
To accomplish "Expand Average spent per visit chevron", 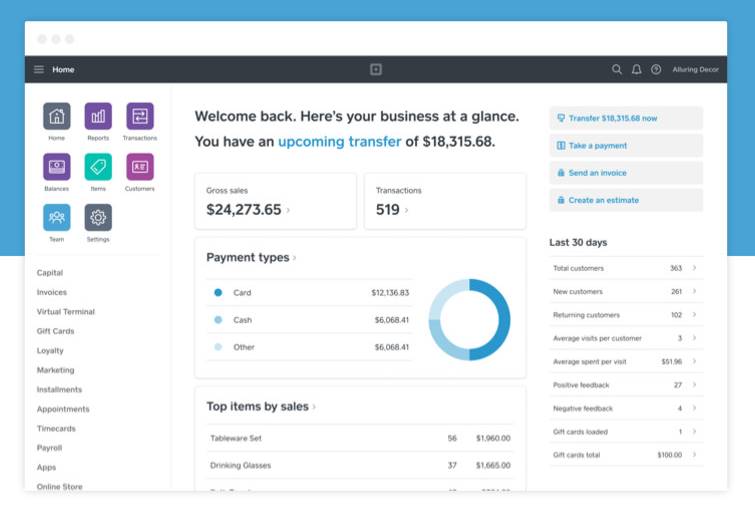I will coord(694,361).
